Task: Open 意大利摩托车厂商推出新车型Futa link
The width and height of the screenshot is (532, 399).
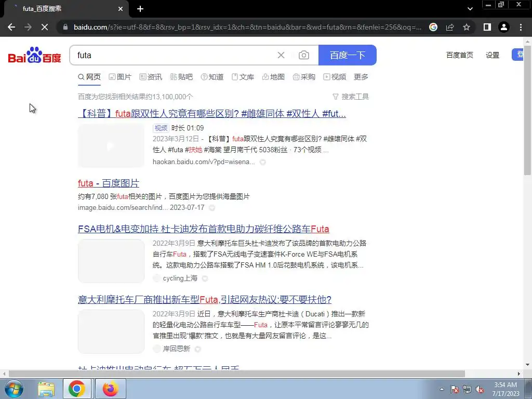Action: click(x=205, y=300)
